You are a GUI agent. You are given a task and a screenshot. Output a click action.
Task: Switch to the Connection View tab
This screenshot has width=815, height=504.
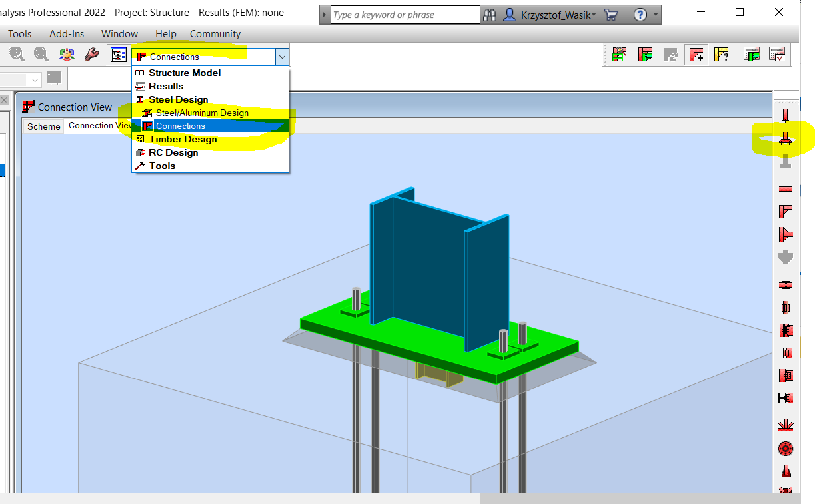pyautogui.click(x=100, y=126)
